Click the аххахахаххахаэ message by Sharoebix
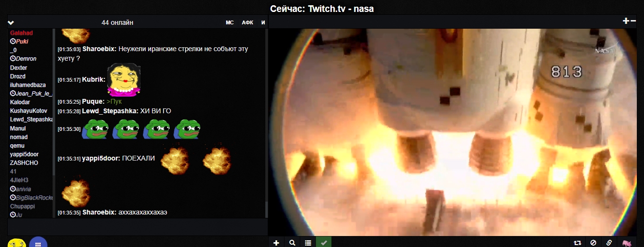 (x=143, y=212)
